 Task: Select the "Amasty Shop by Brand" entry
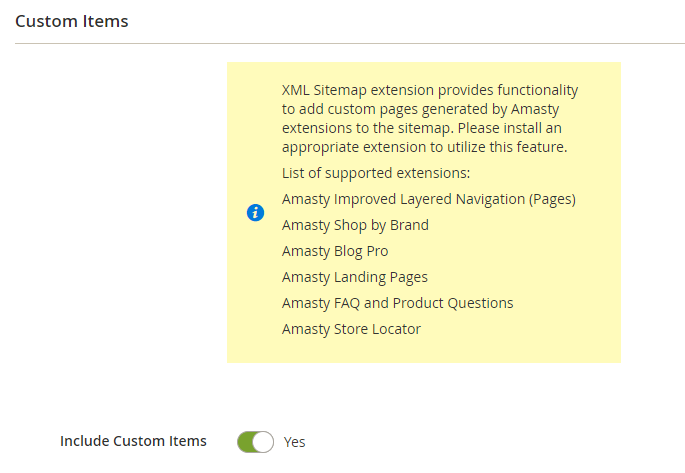[355, 225]
